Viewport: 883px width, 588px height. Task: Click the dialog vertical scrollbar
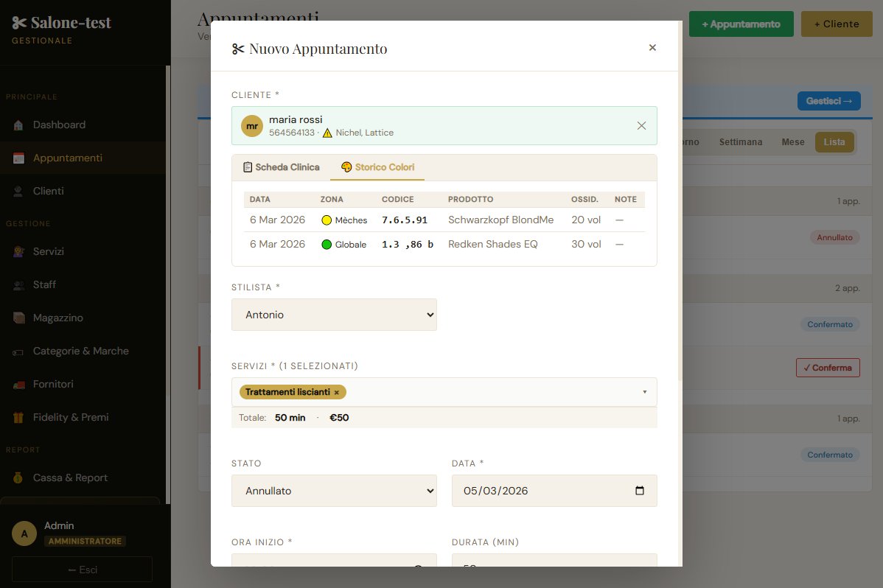pyautogui.click(x=680, y=201)
